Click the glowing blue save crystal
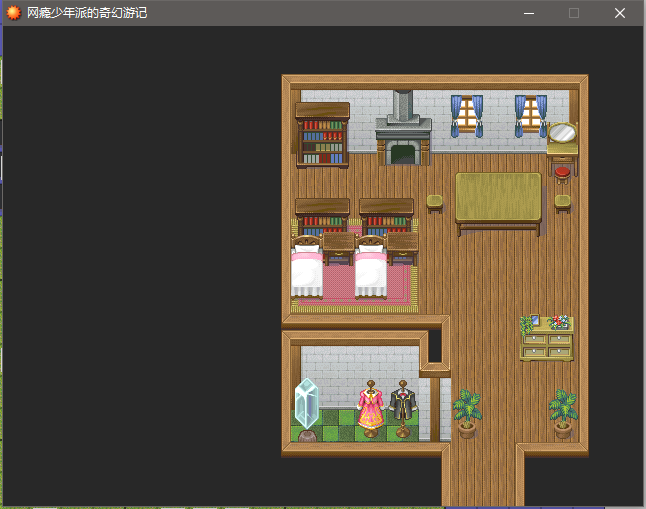 coord(307,403)
